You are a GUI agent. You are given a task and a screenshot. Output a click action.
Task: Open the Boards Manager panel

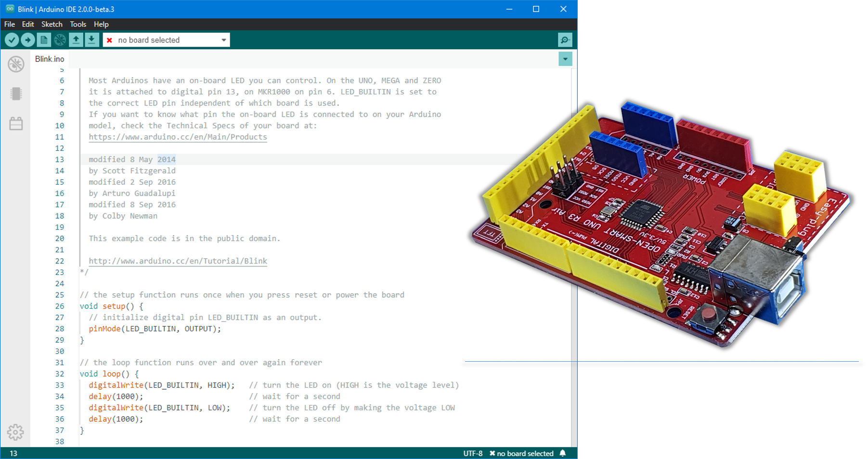point(16,93)
